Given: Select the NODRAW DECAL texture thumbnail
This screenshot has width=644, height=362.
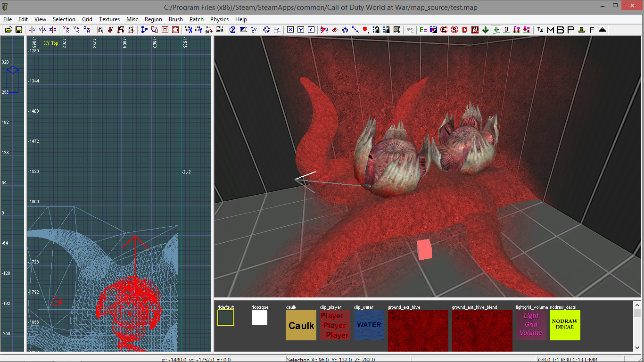Looking at the screenshot, I should (565, 325).
